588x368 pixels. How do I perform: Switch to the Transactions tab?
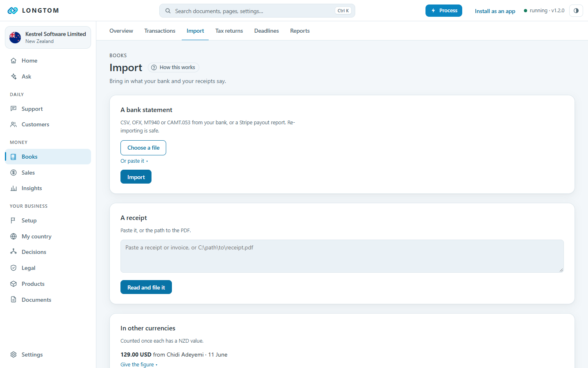tap(160, 31)
